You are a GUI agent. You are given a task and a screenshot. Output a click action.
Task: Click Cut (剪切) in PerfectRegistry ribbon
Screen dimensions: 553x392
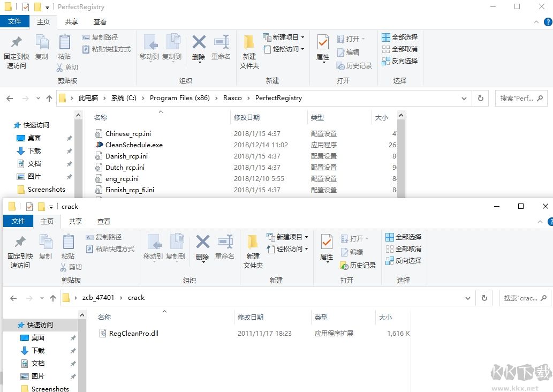[67, 67]
